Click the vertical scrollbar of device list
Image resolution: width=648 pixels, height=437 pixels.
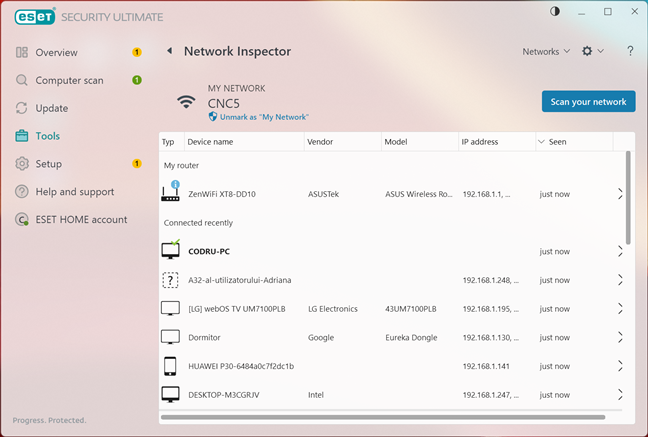628,198
